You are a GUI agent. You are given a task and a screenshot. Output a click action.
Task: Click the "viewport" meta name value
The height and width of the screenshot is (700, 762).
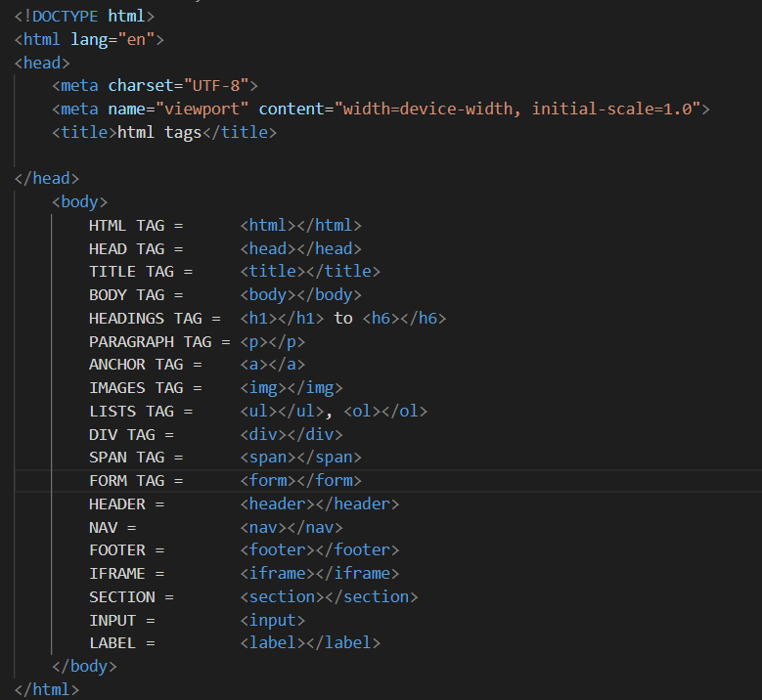[202, 109]
